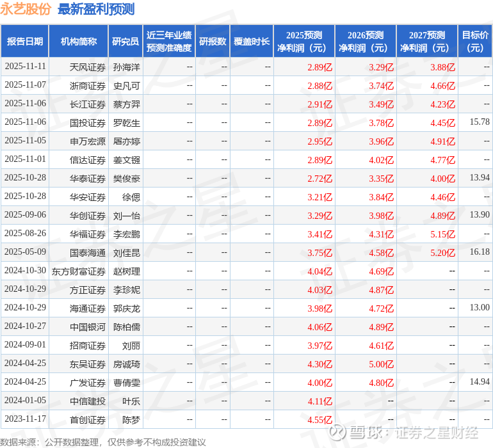Viewport: 493px width, 448px height.
Task: Click the 报告日期 column header
Action: point(25,41)
